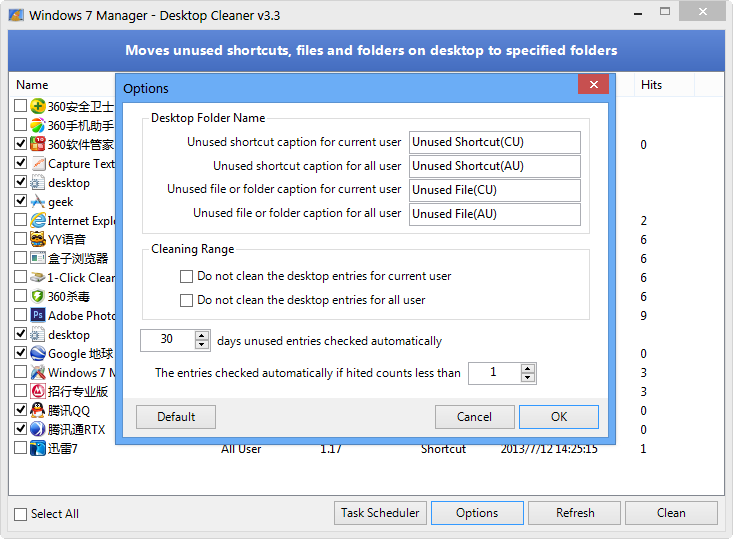Toggle the Select All checkbox
733x539 pixels.
coord(21,514)
